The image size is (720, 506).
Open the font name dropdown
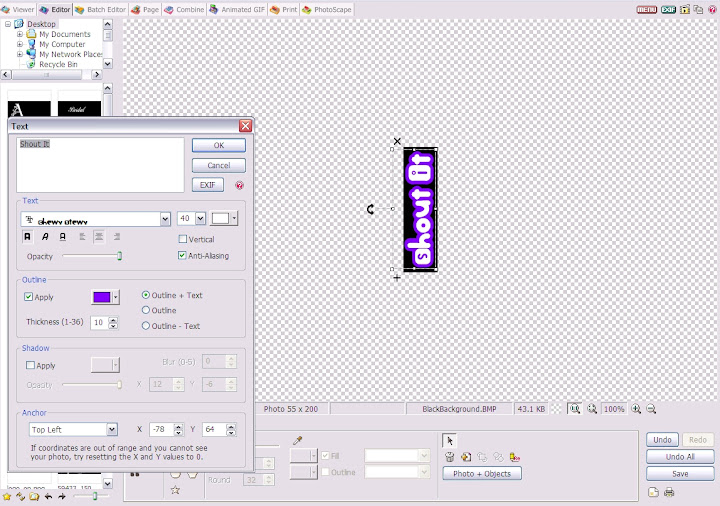pos(165,219)
